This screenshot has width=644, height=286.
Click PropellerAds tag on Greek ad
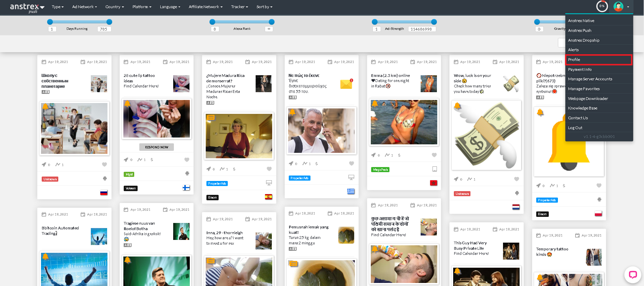[x=300, y=178]
